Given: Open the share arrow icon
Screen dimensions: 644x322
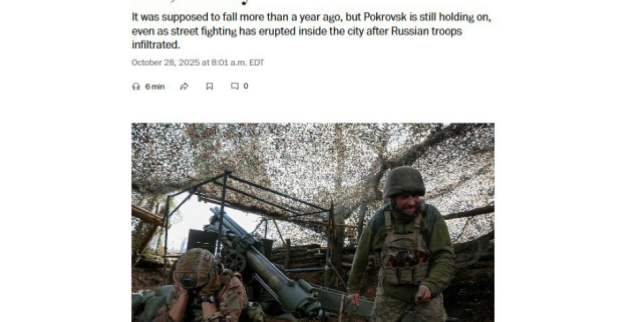Looking at the screenshot, I should [x=184, y=86].
